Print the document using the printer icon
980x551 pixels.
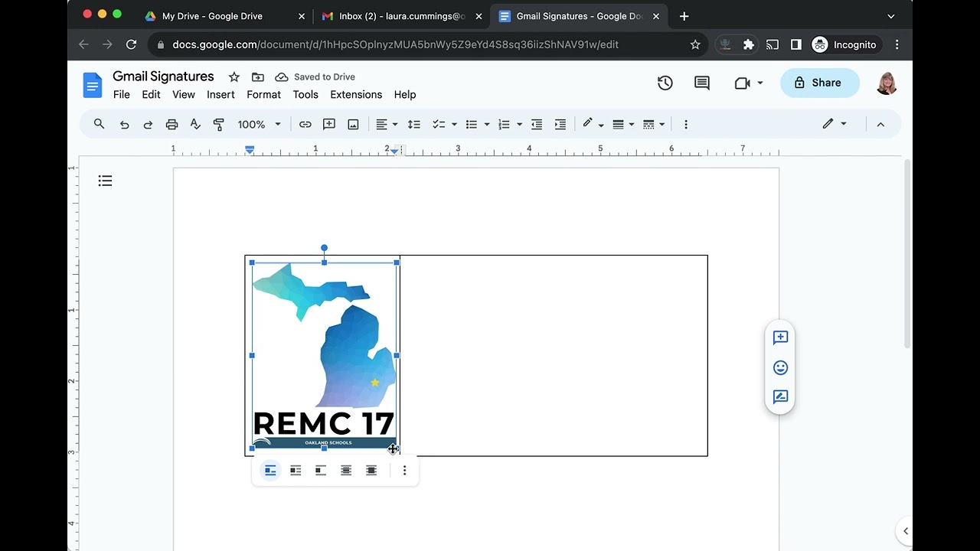(171, 124)
